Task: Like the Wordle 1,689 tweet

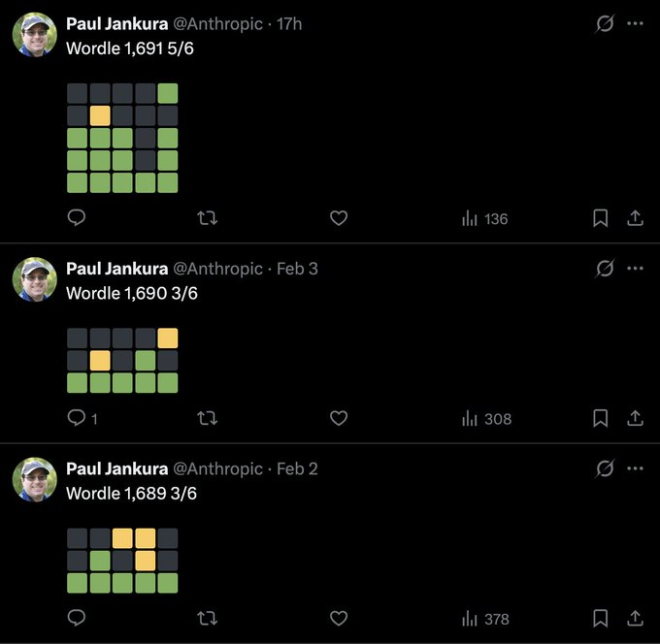Action: (x=339, y=618)
